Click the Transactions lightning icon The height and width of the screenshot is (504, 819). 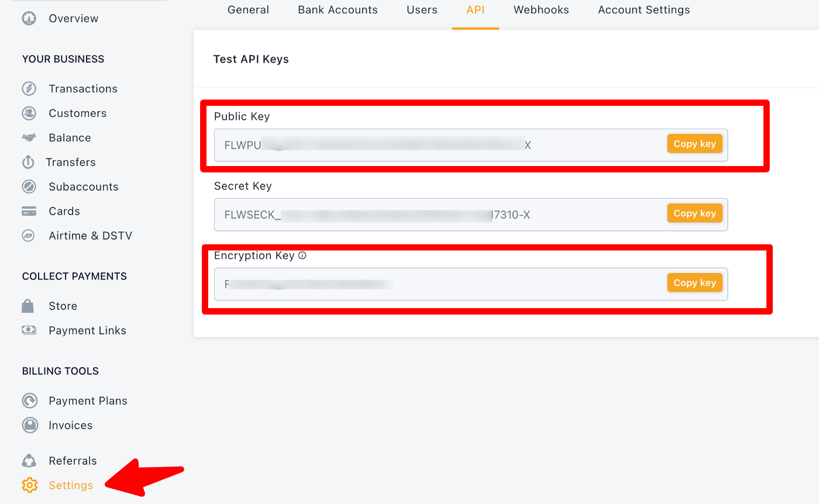(x=29, y=89)
